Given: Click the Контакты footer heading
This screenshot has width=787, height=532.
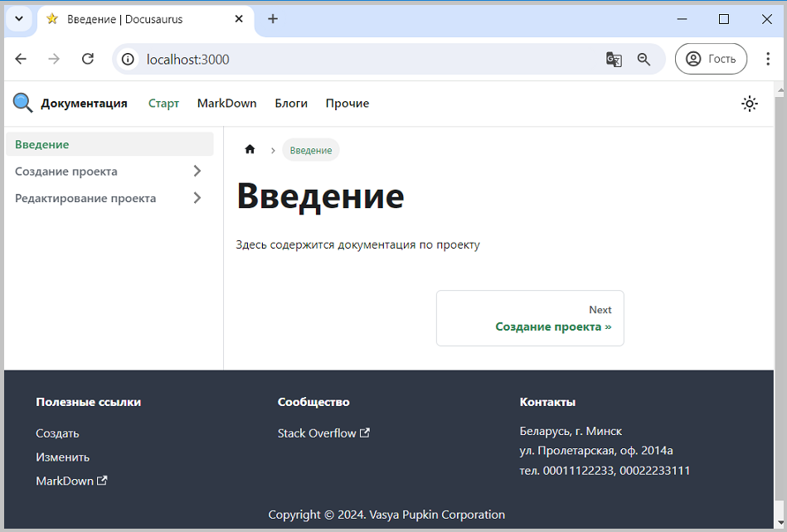Looking at the screenshot, I should 547,402.
